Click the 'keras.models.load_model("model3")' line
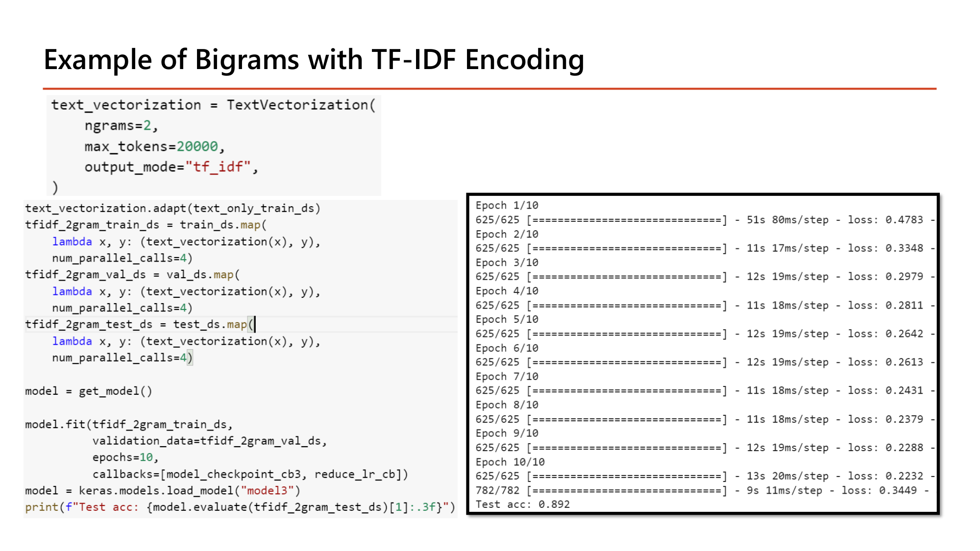Screen dimensions: 980x551 click(x=190, y=491)
